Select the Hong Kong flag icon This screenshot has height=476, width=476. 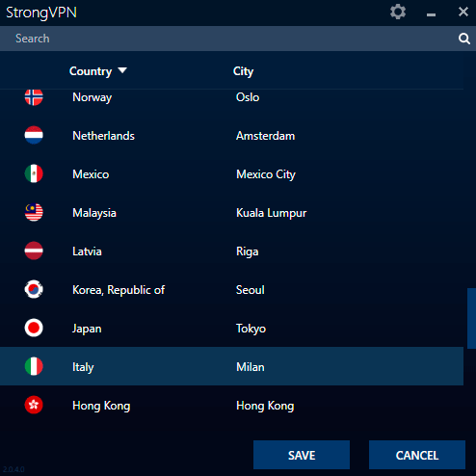coord(34,405)
